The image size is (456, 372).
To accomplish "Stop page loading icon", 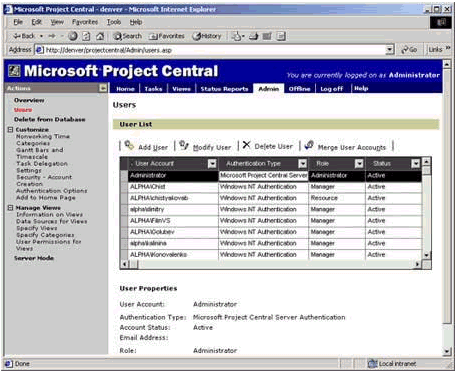I will coord(73,36).
